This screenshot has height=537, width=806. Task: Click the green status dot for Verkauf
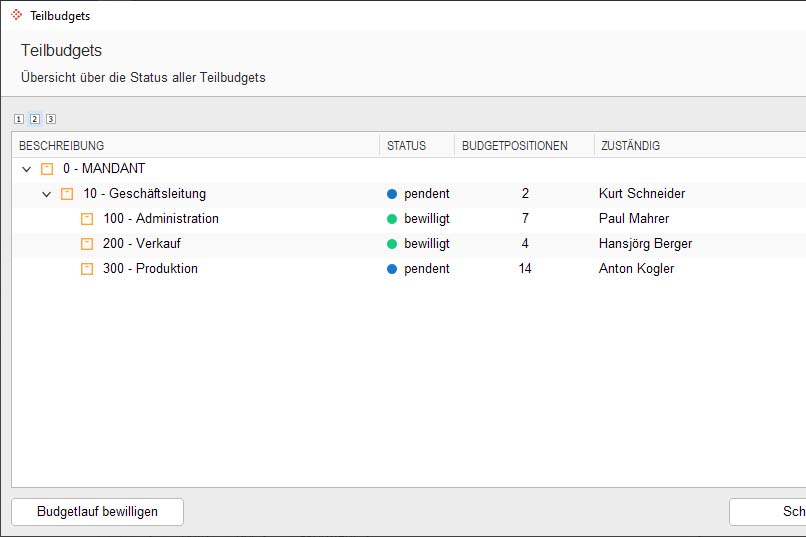click(x=392, y=244)
